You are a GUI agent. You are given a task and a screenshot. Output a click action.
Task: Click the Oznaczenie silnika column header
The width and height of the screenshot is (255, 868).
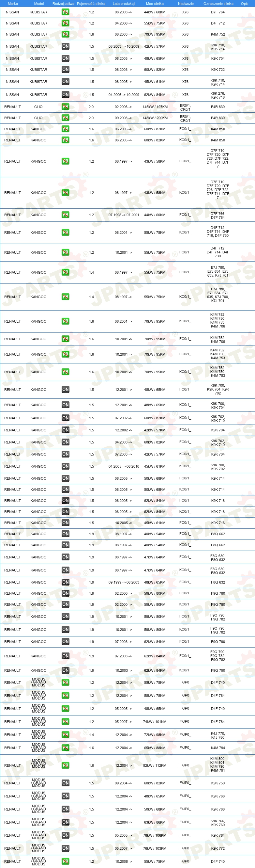(218, 4)
